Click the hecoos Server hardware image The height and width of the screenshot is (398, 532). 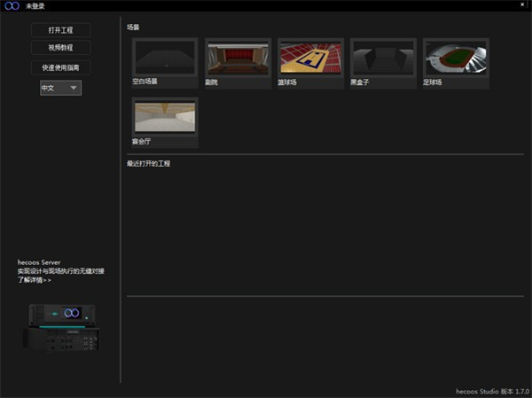click(60, 326)
